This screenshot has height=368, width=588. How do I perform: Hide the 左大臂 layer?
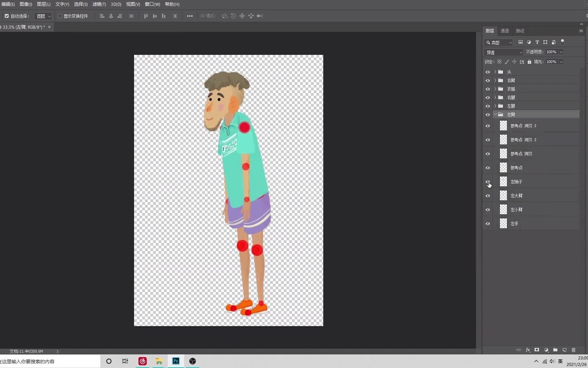488,196
